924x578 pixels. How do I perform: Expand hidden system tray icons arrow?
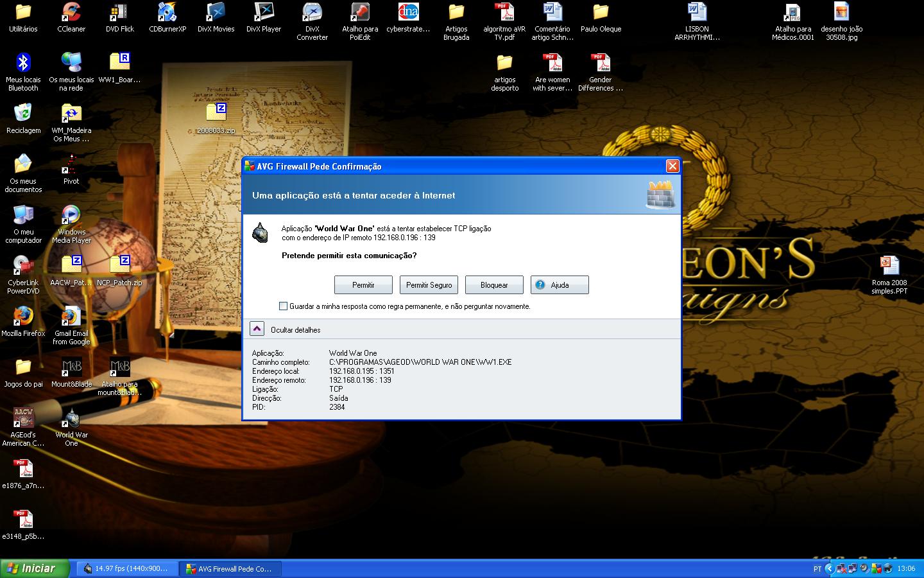(829, 568)
